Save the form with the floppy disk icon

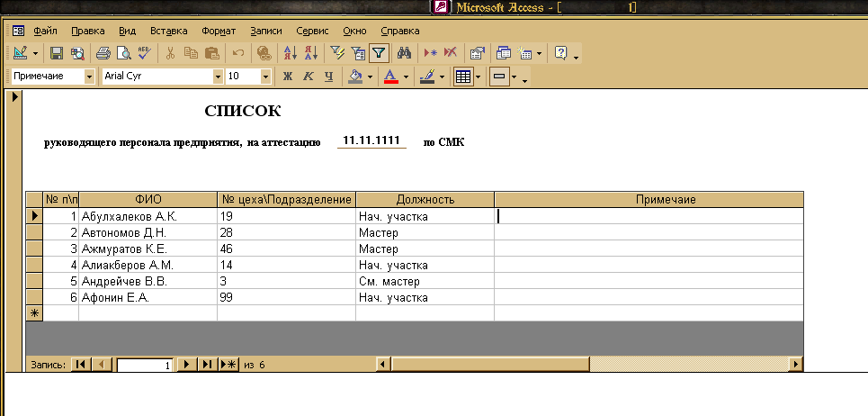point(57,53)
